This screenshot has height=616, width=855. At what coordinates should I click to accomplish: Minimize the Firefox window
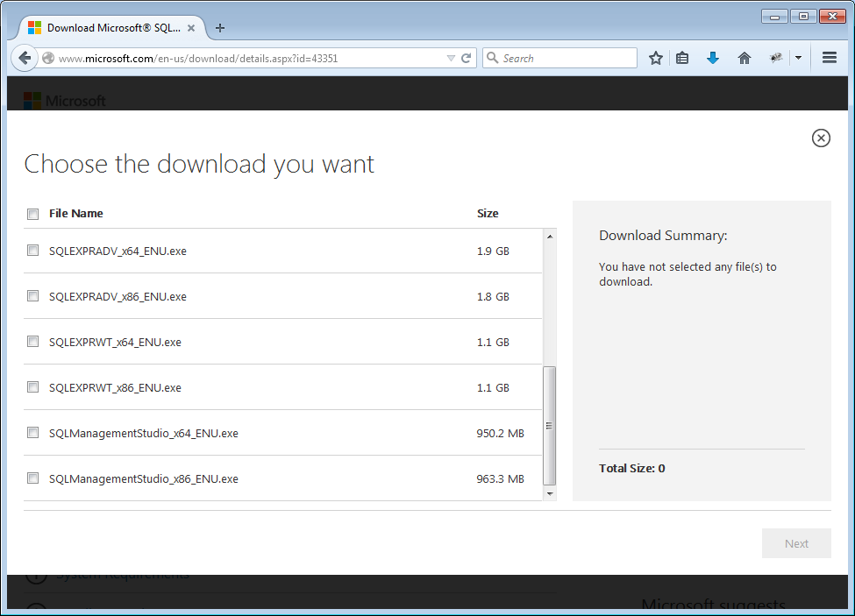(x=774, y=17)
